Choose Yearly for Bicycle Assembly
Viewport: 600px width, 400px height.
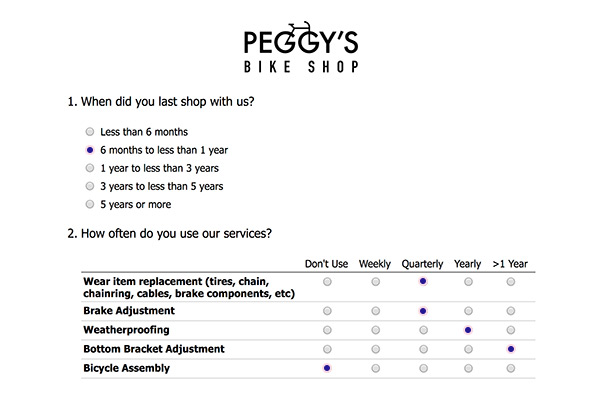click(467, 368)
